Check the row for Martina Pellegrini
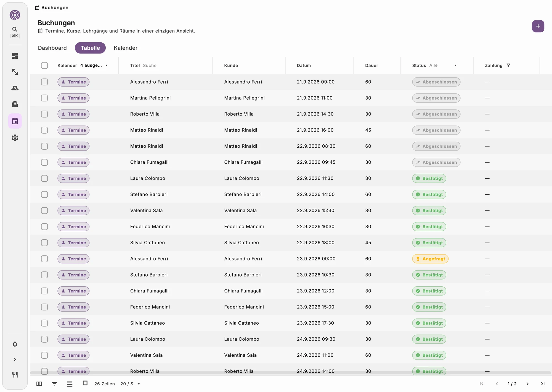This screenshot has height=392, width=552. (x=44, y=98)
